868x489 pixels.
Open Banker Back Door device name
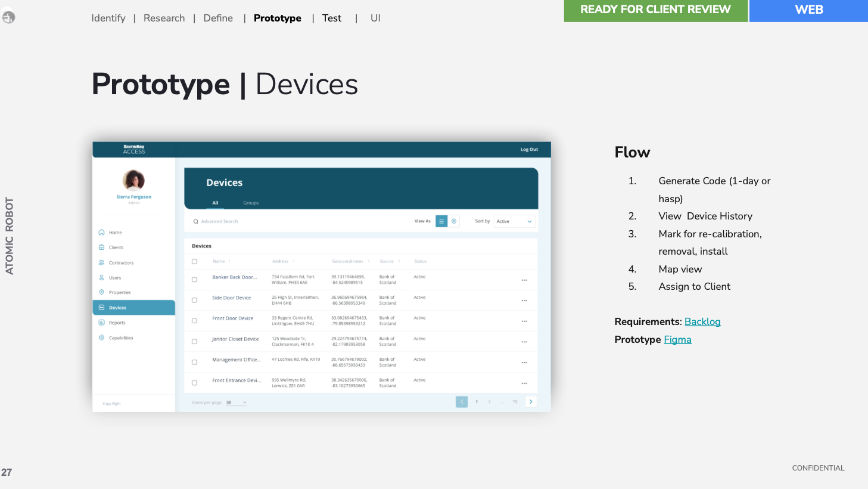[x=235, y=277]
